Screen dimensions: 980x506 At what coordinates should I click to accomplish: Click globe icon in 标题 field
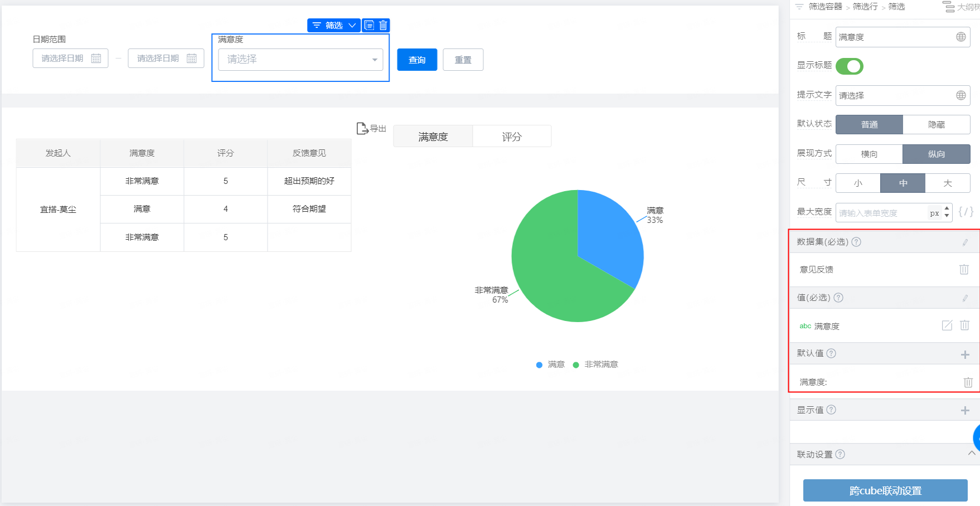(x=961, y=37)
